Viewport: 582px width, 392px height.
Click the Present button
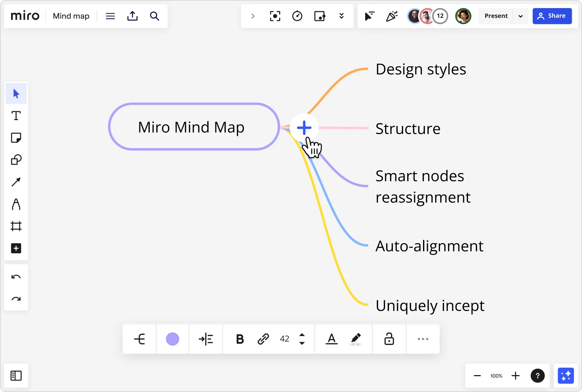pos(496,16)
